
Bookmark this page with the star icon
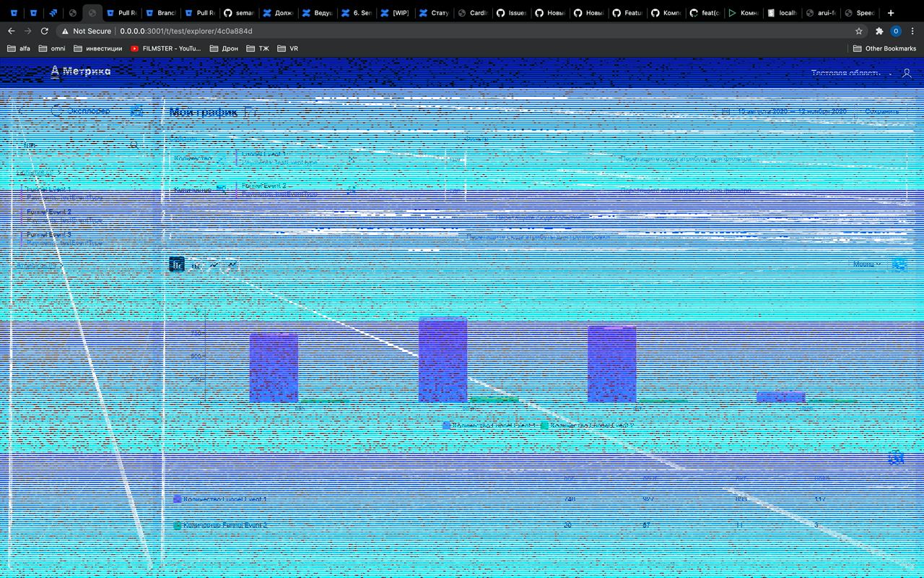(x=858, y=31)
